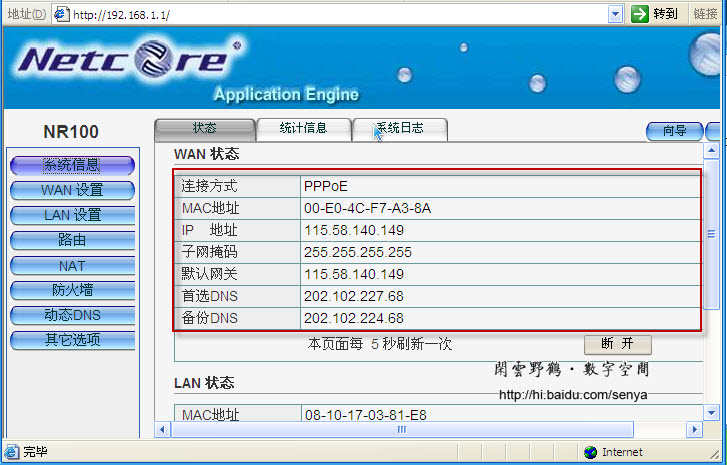
Task: Click the subnet mask 255.255.255.255 value
Action: coord(357,252)
